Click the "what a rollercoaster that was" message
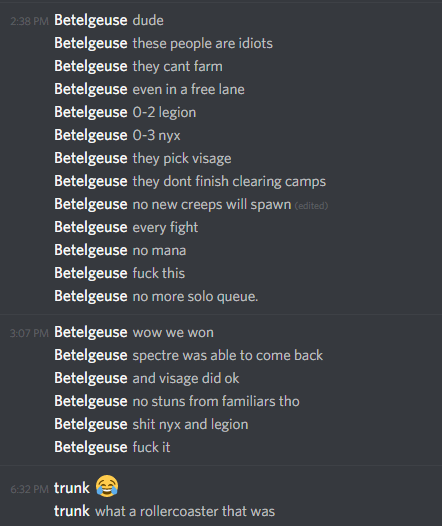This screenshot has height=526, width=442. [x=185, y=512]
